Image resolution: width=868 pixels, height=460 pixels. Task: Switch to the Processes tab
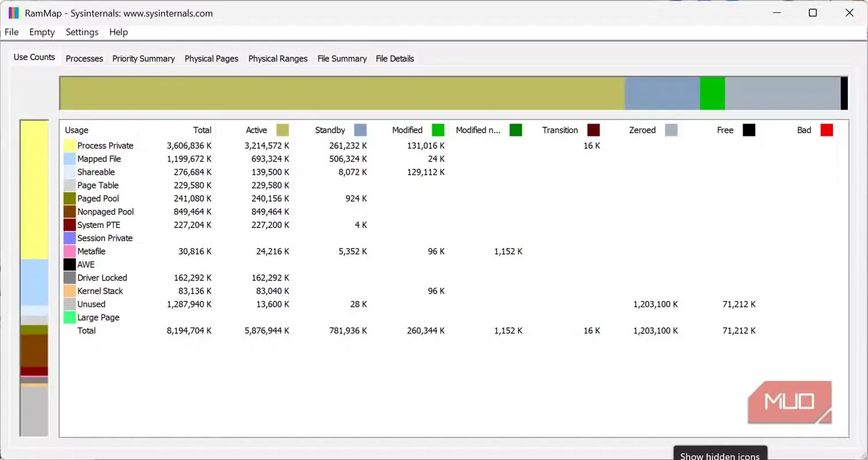click(x=84, y=58)
